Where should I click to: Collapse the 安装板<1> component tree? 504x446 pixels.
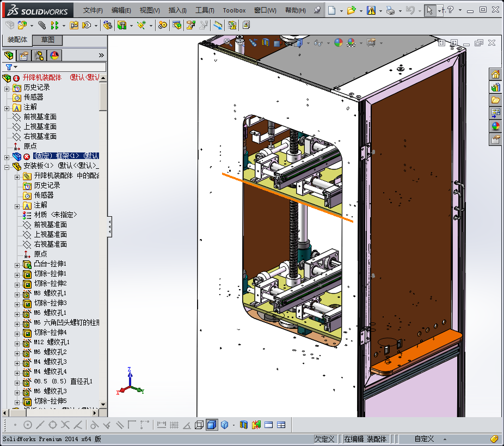(x=7, y=167)
